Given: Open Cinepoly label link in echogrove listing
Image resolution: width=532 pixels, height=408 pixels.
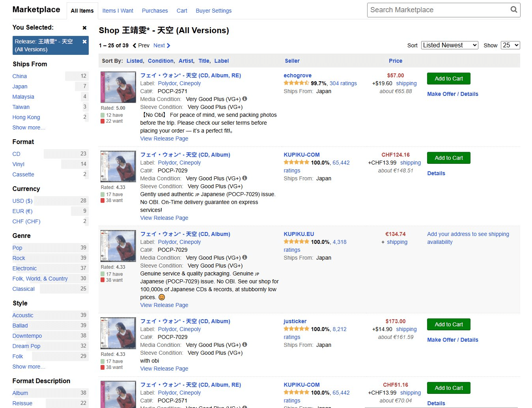Looking at the screenshot, I should coord(190,83).
